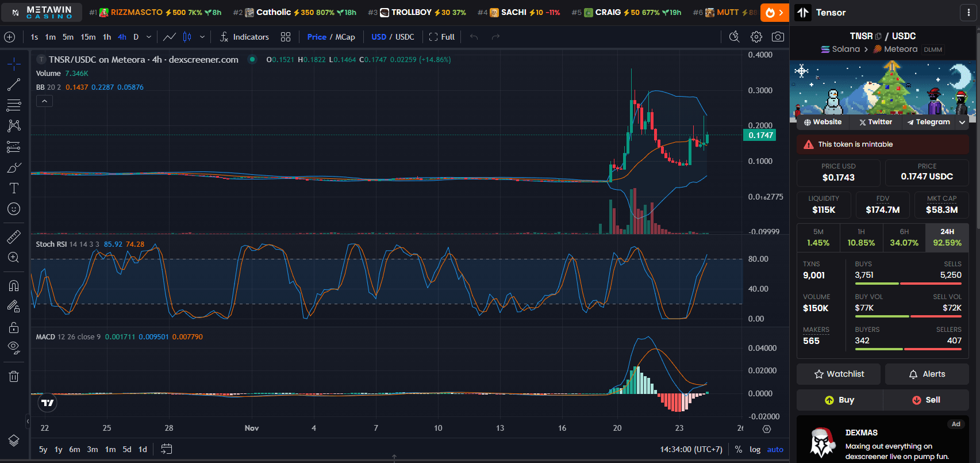
Task: Select the 24H price change tab
Action: coord(947,238)
